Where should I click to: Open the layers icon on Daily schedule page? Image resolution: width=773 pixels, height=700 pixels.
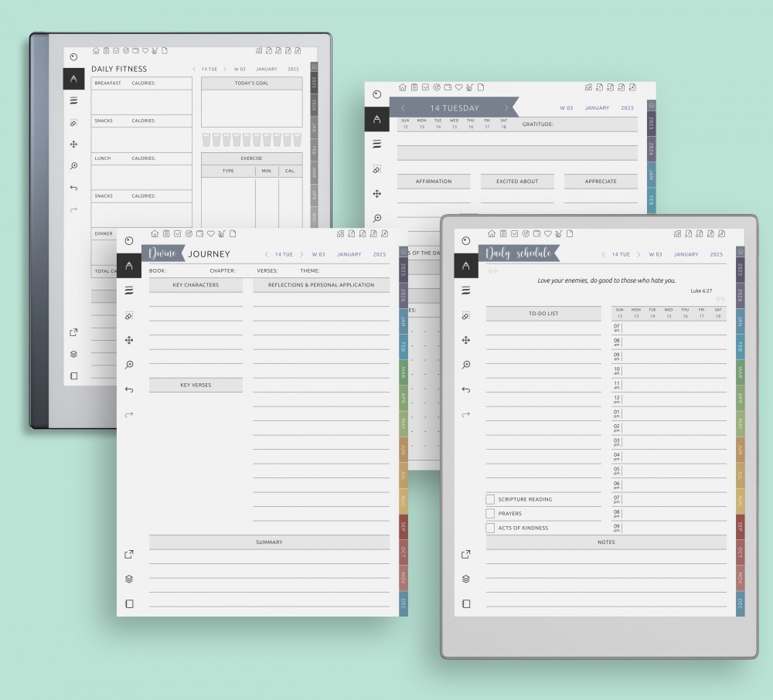tap(465, 579)
